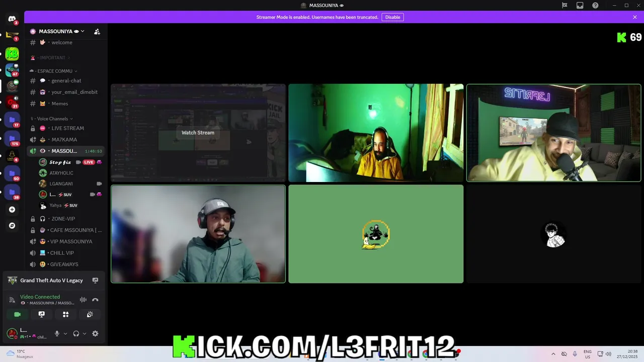Join the GIVEAWAYS voice channel
Screen dimensions: 644x362
coord(65,264)
